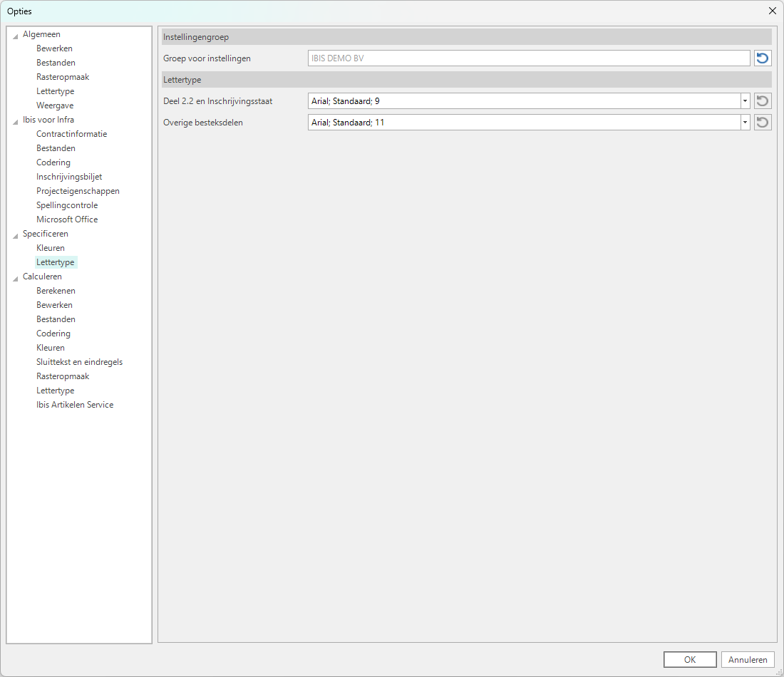The width and height of the screenshot is (784, 677).
Task: Open Contractinformatie settings page
Action: pyautogui.click(x=71, y=134)
